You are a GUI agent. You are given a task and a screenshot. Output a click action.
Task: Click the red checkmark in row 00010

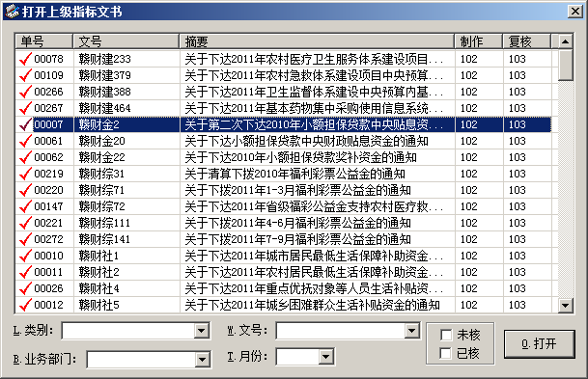[x=25, y=256]
